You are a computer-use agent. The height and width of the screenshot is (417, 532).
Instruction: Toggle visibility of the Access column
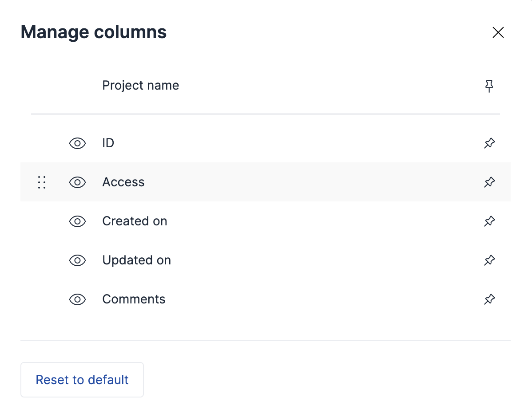point(77,182)
